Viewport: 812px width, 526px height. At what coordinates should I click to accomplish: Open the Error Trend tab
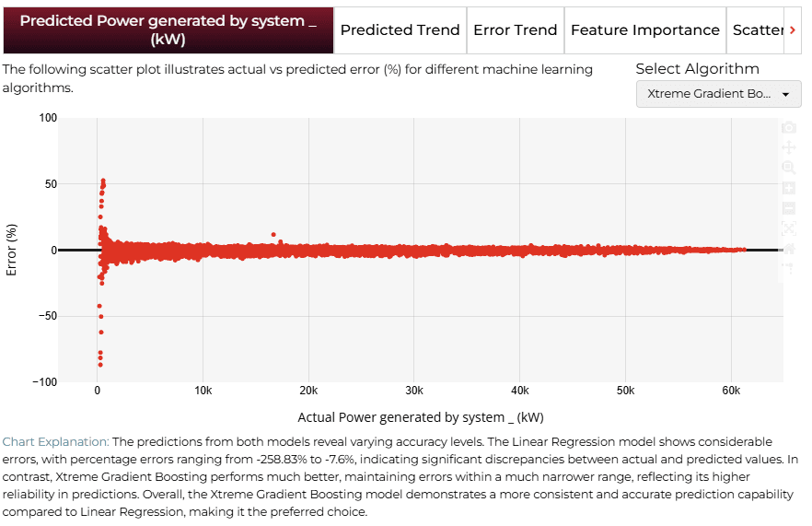pos(516,30)
